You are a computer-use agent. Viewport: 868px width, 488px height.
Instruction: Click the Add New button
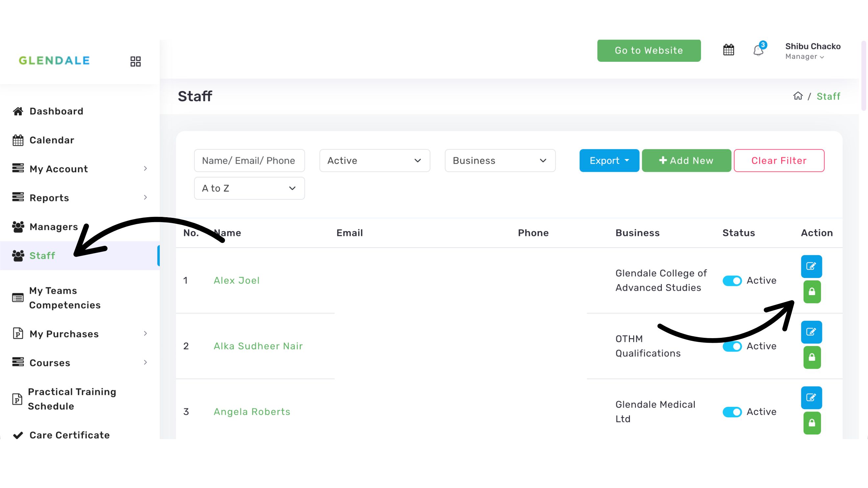[x=686, y=161]
